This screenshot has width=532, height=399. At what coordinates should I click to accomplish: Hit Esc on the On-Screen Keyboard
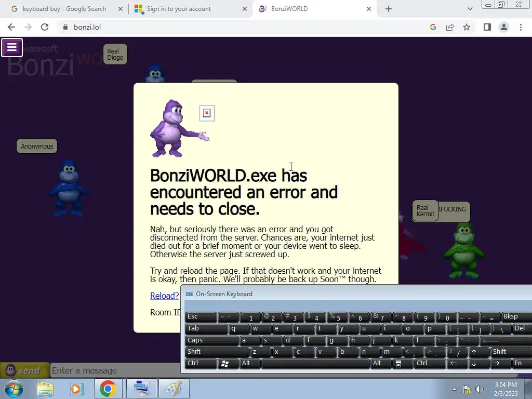coord(201,316)
